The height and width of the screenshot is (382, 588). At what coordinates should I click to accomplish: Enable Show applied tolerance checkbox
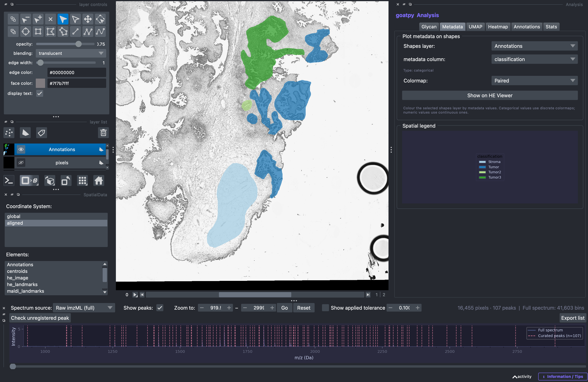(325, 308)
